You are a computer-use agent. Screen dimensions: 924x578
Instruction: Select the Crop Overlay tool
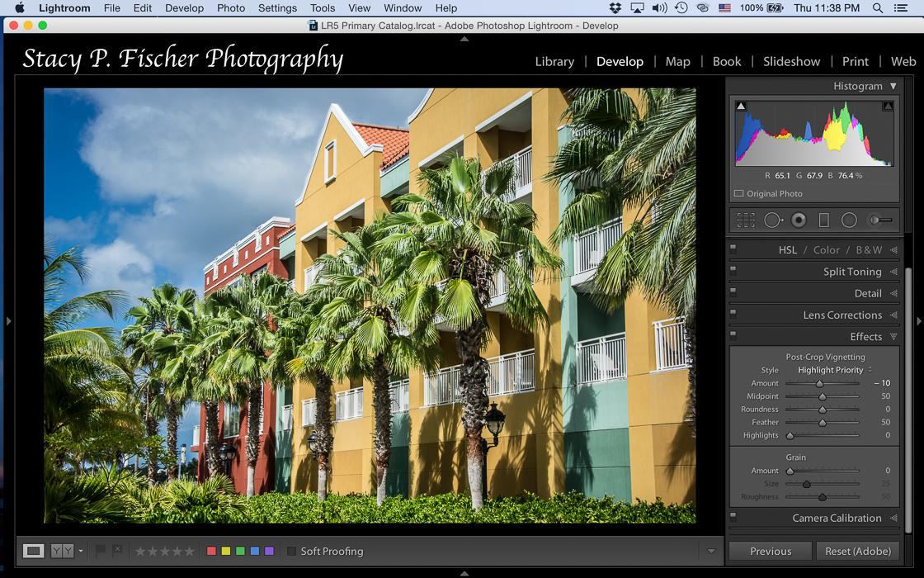click(x=745, y=220)
